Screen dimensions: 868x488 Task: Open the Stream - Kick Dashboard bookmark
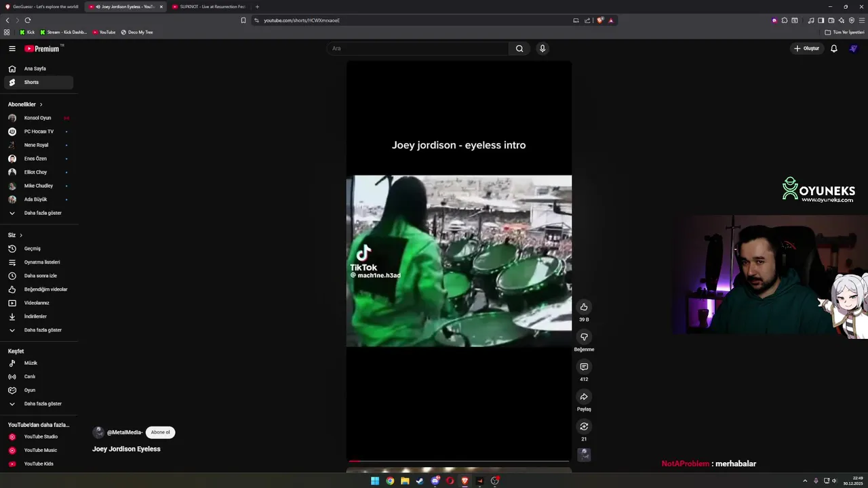point(64,33)
